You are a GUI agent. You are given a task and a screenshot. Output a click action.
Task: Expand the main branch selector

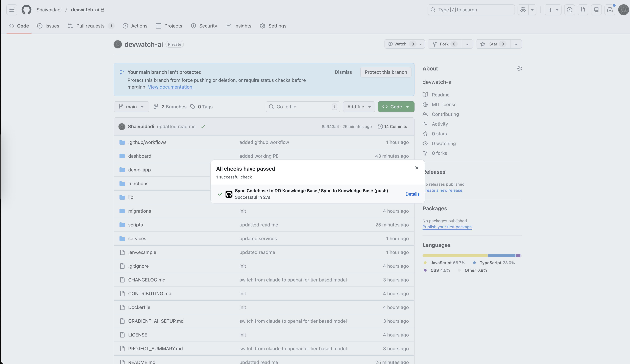click(131, 107)
